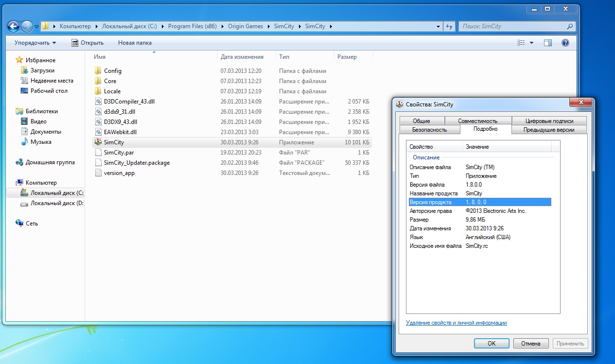The width and height of the screenshot is (615, 364).
Task: Click the Forward navigation arrow in Explorer
Action: (x=27, y=26)
